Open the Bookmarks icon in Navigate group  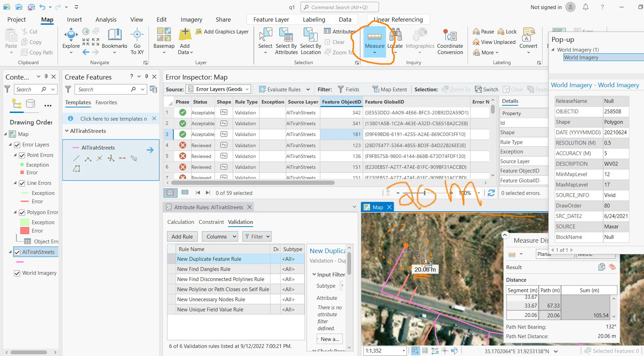pos(114,35)
